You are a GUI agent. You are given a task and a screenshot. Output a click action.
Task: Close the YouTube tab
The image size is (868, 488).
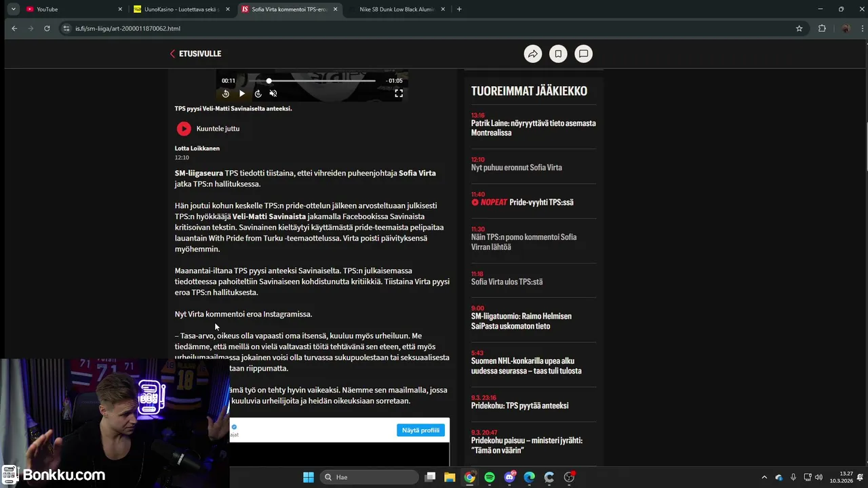[120, 9]
